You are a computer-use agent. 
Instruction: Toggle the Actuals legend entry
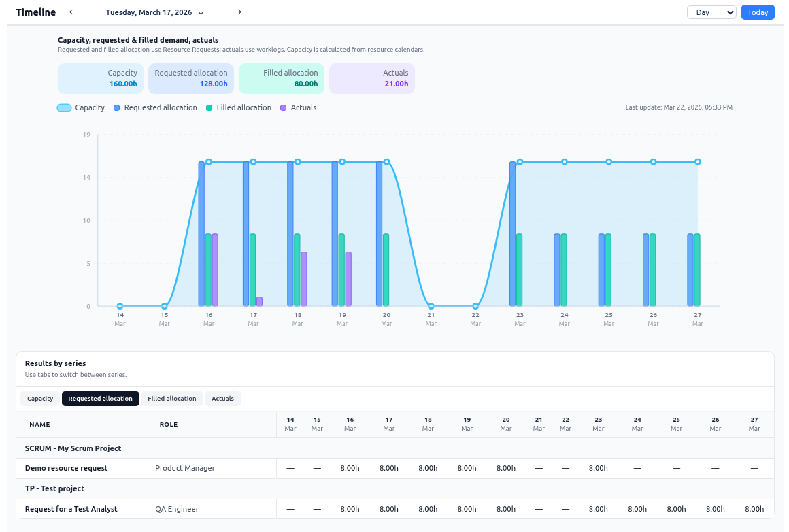(298, 107)
